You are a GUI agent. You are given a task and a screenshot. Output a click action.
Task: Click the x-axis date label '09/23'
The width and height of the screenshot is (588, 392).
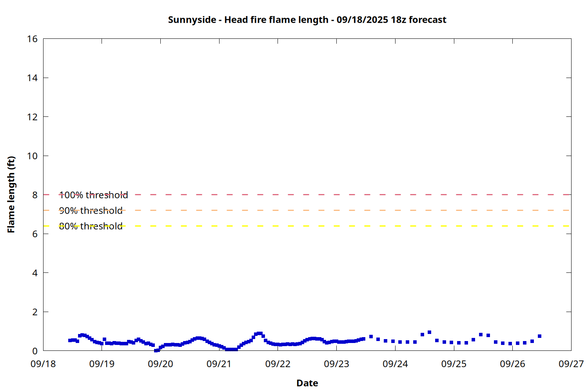[336, 364]
